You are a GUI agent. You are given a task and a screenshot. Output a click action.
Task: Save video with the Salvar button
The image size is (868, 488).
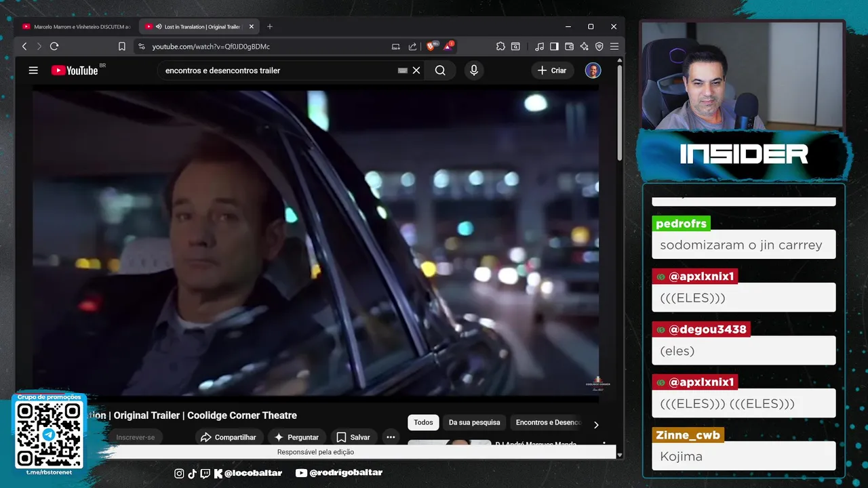pos(353,437)
